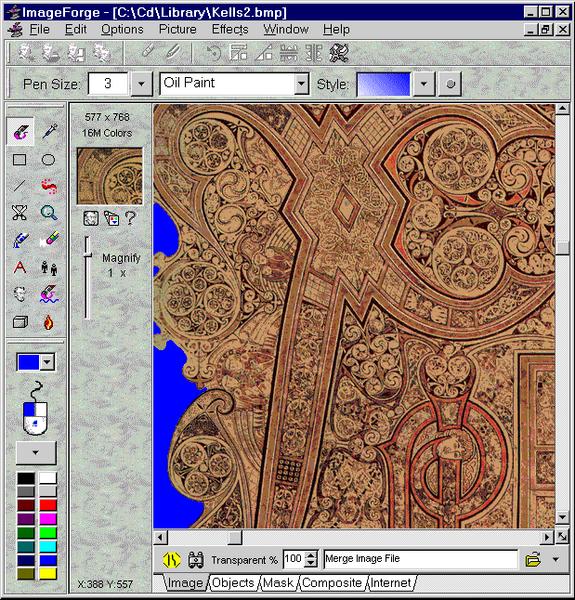Screen dimensions: 575x600
Task: Switch to the Internet tab
Action: [x=390, y=583]
